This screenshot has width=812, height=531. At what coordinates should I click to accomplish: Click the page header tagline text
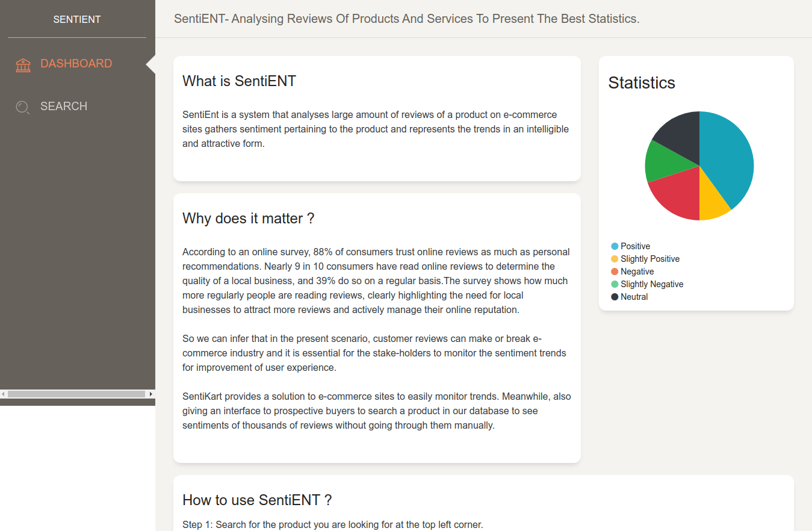[407, 19]
